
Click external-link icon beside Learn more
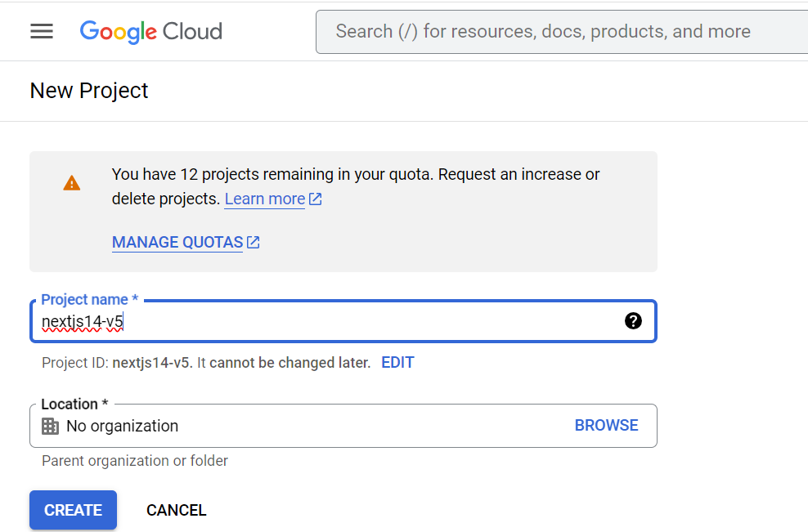pyautogui.click(x=316, y=199)
